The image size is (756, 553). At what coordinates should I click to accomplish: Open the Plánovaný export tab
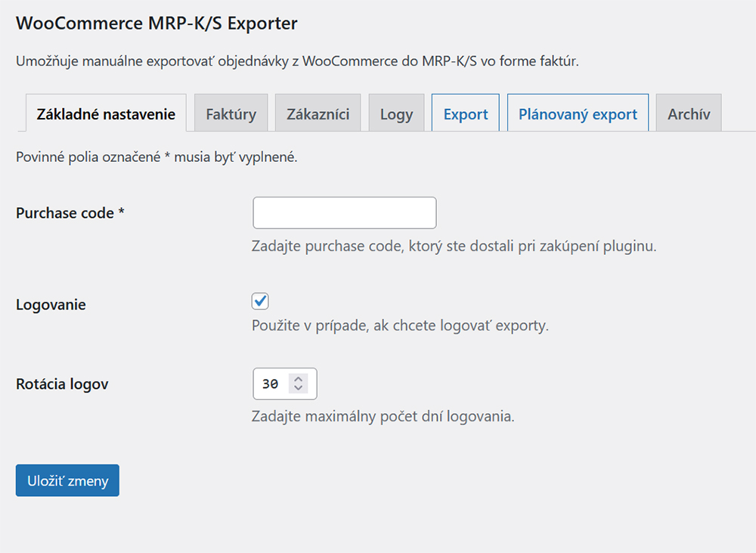pos(578,113)
